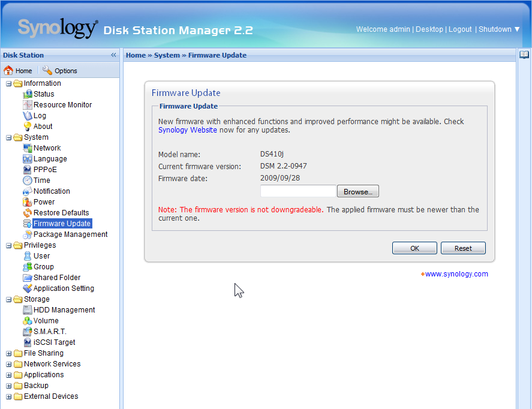Confirm with the OK button
Screen dimensions: 532x409
pos(414,248)
